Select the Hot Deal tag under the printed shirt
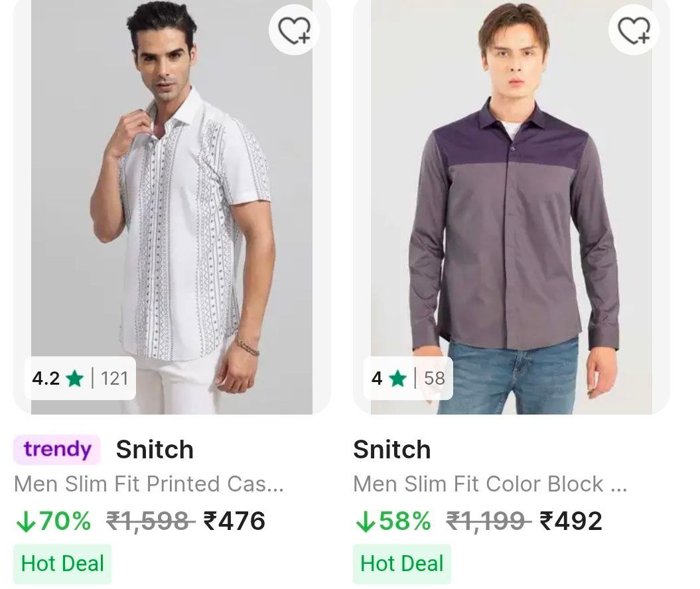 [62, 563]
